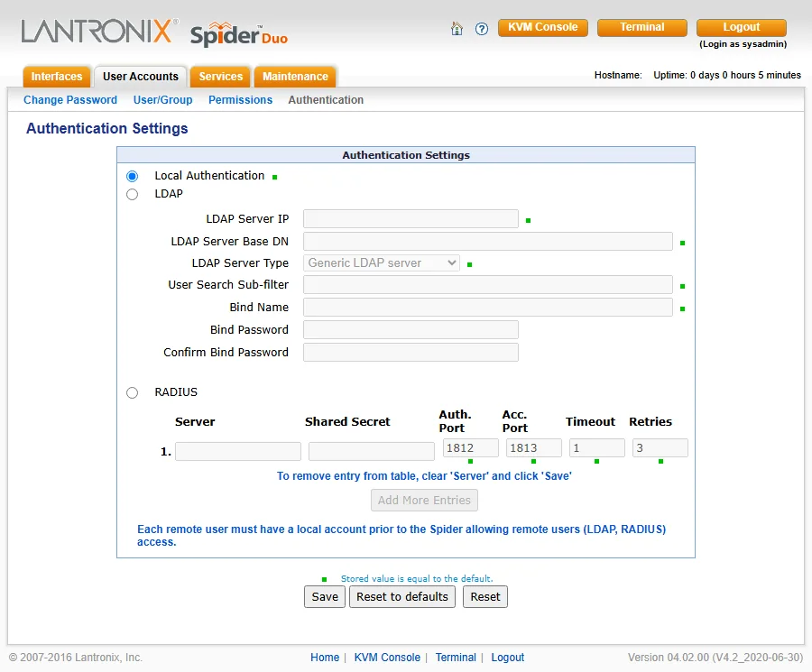The height and width of the screenshot is (672, 812).
Task: Click the Retries field showing 3
Action: [x=660, y=447]
